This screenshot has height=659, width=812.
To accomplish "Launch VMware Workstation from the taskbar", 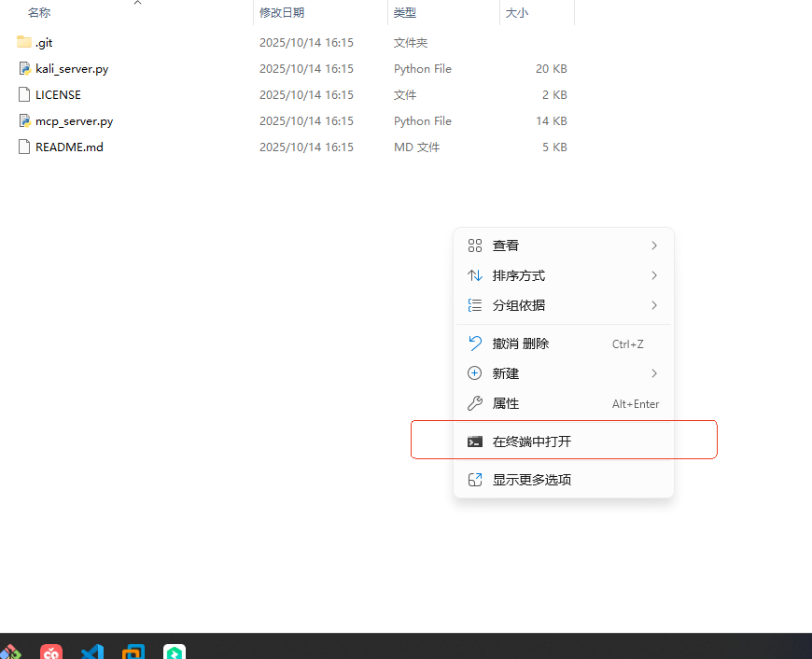I will 133,652.
